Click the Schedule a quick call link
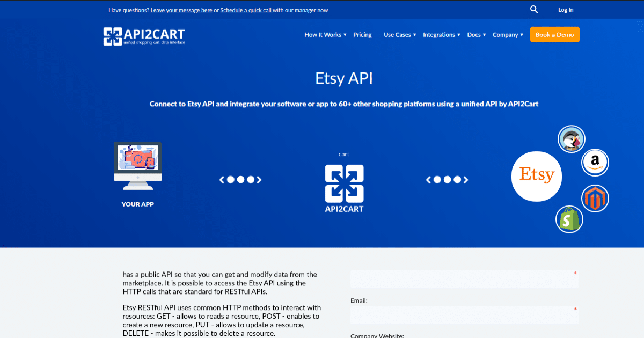 tap(246, 10)
